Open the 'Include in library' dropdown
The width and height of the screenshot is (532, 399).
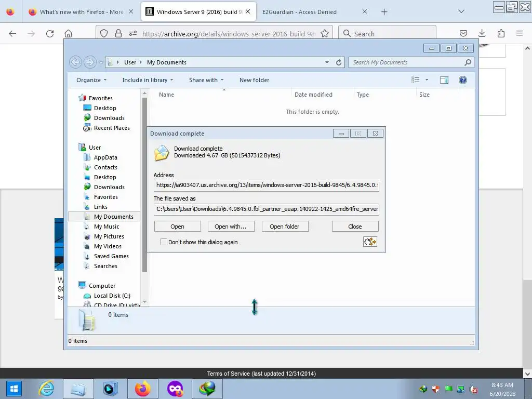pyautogui.click(x=148, y=80)
